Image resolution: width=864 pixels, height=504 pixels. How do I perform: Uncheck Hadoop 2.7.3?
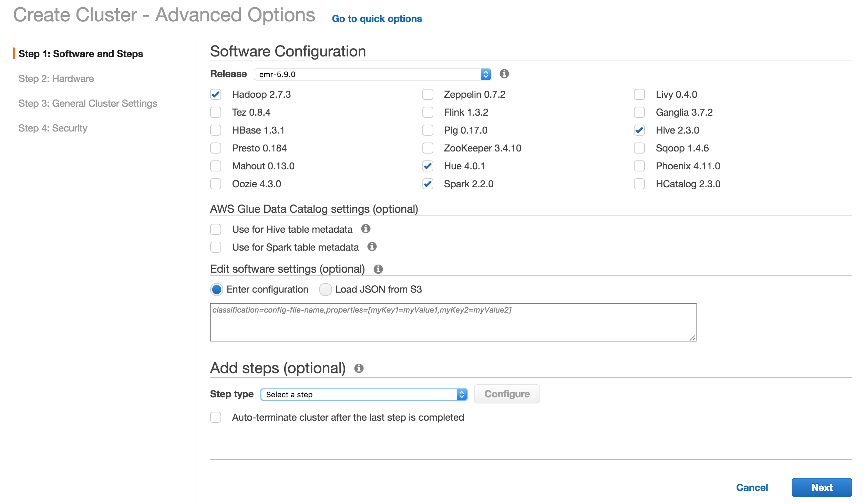(216, 94)
